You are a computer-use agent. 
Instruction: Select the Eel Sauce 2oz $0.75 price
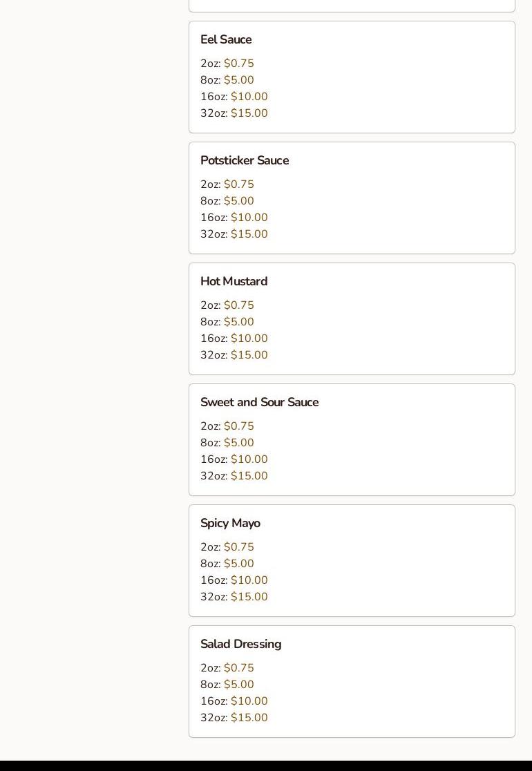(x=239, y=64)
